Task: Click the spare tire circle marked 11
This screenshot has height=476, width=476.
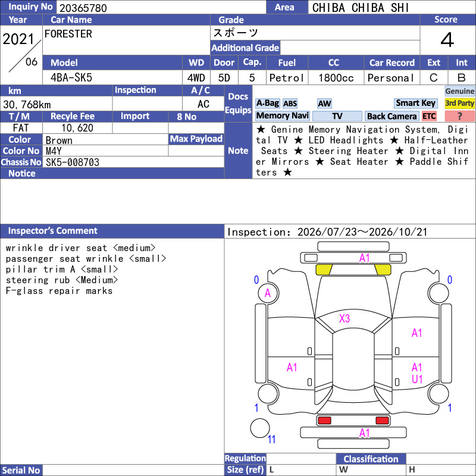Action: tap(260, 428)
